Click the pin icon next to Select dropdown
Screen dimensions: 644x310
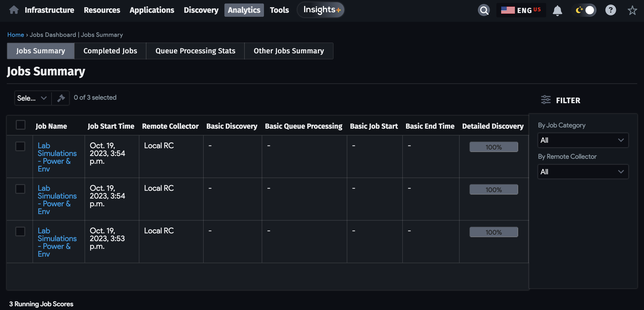click(61, 98)
